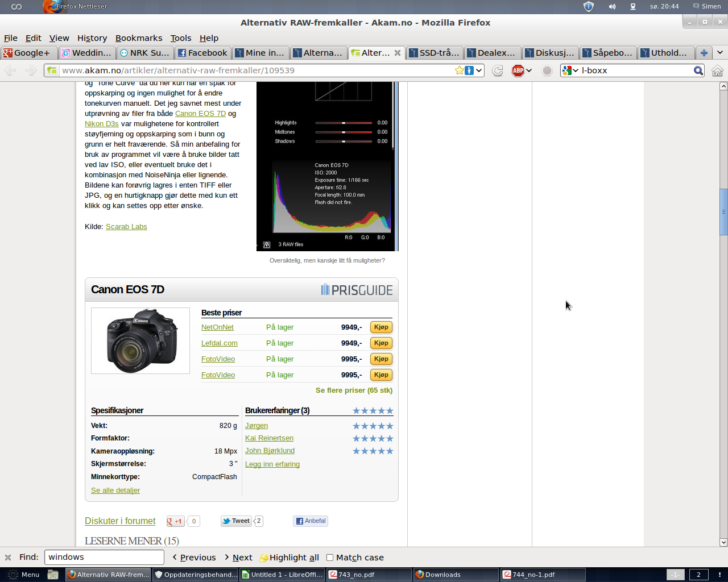
Task: Click the shield icon in top panel
Action: 589,6
